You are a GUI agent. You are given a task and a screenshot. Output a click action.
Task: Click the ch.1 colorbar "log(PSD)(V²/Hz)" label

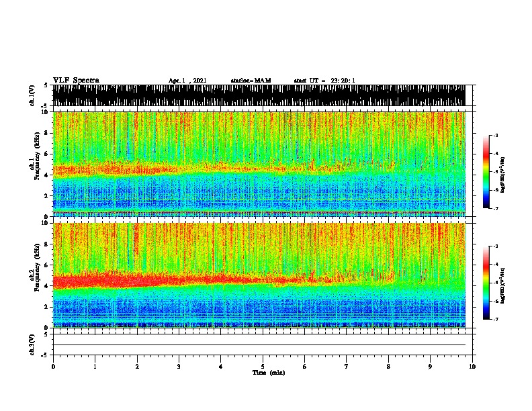pyautogui.click(x=502, y=175)
